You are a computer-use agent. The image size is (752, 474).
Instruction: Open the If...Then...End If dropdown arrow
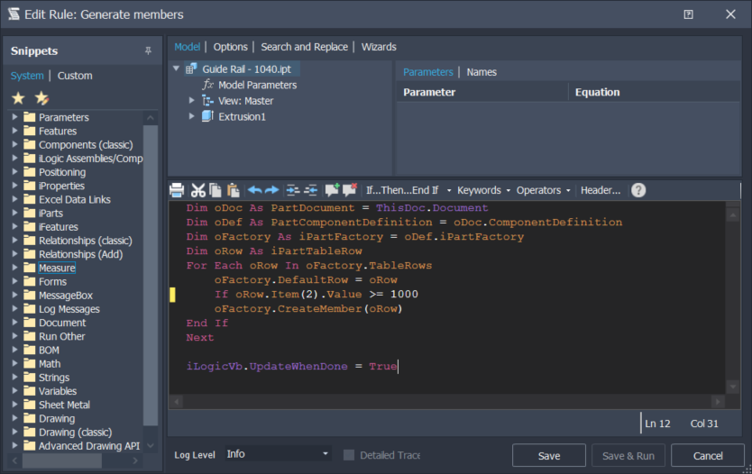(449, 190)
